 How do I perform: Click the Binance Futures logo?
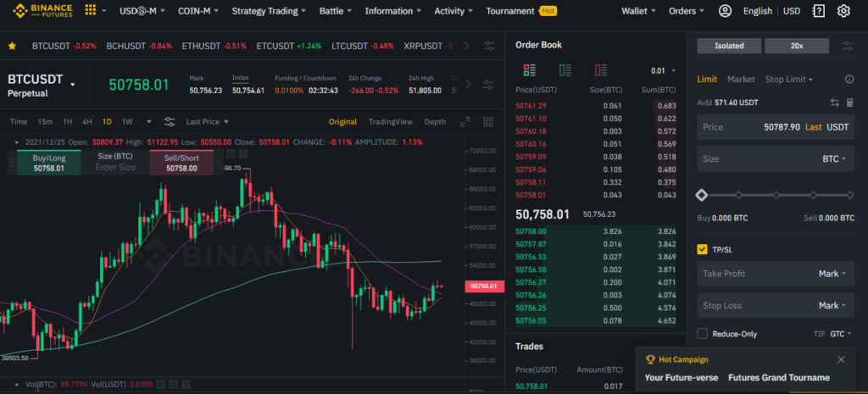pyautogui.click(x=42, y=10)
